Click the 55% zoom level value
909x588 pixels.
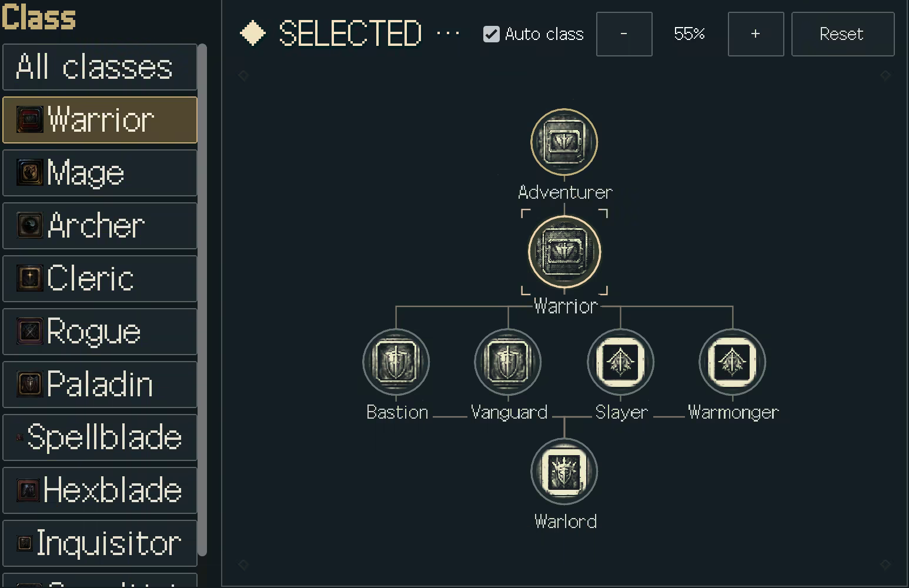pos(689,34)
